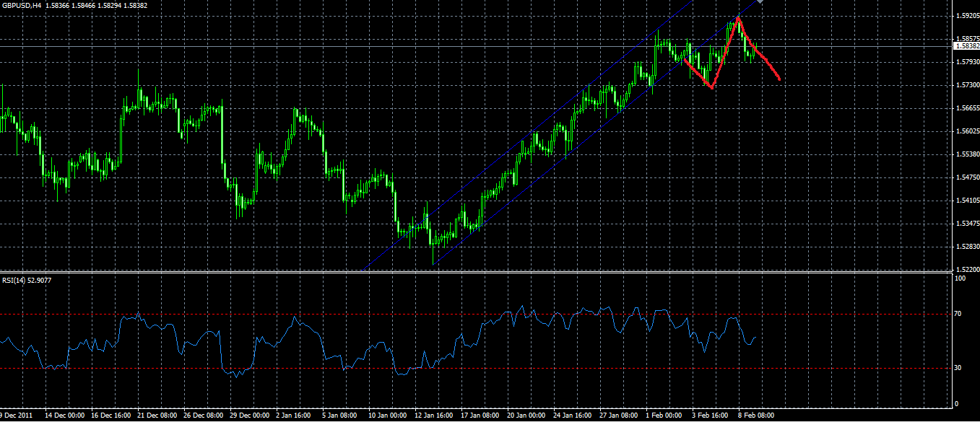Click the red zigzag peak at channel top

737,17
